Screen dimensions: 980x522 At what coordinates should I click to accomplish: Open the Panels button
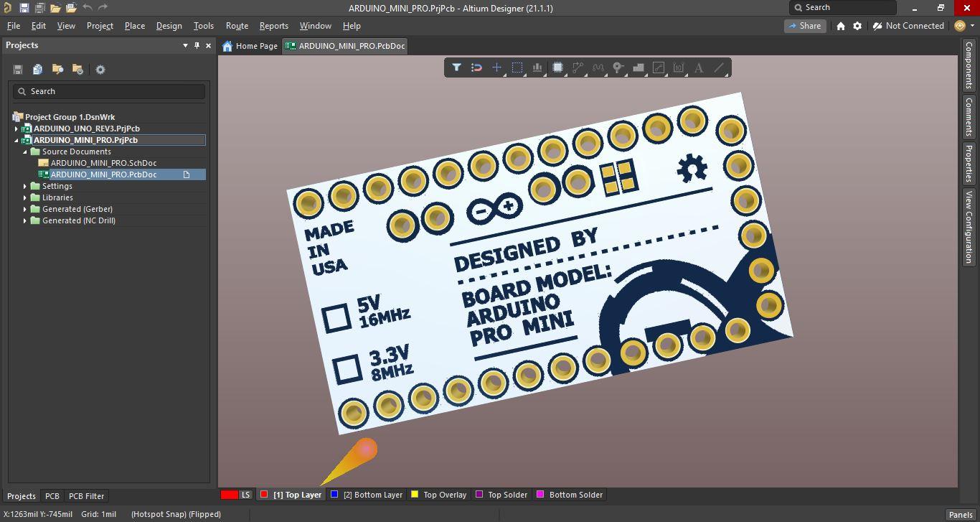(x=961, y=514)
